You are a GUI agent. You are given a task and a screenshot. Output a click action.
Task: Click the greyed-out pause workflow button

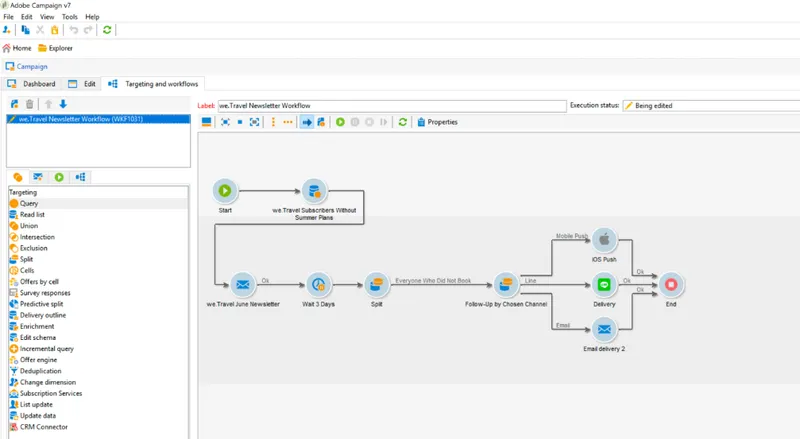(x=355, y=122)
